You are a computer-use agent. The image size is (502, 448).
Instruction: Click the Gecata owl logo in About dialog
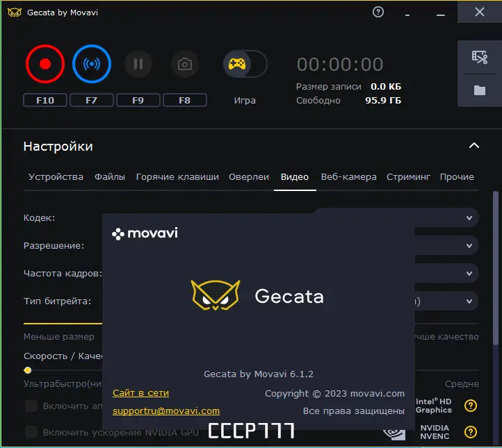click(216, 295)
